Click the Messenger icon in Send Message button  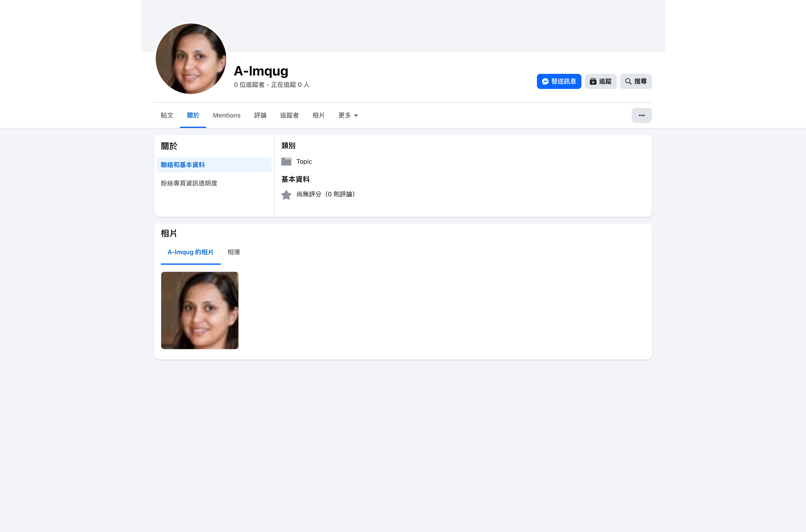tap(545, 81)
